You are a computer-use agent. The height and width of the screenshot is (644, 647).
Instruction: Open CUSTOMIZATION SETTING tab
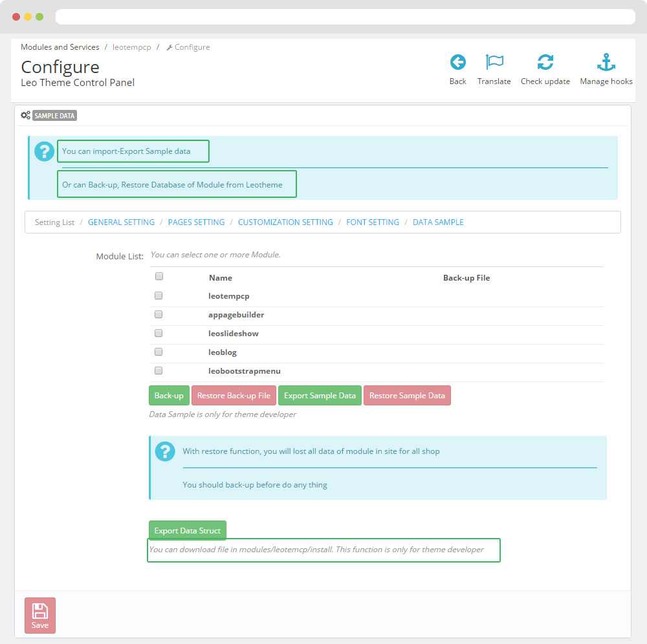(x=285, y=222)
